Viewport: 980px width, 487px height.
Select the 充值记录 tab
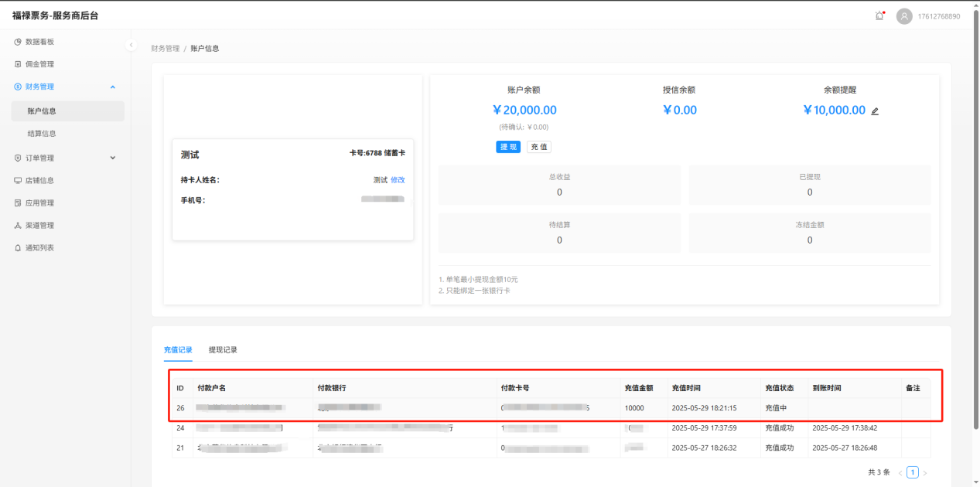[x=178, y=350]
